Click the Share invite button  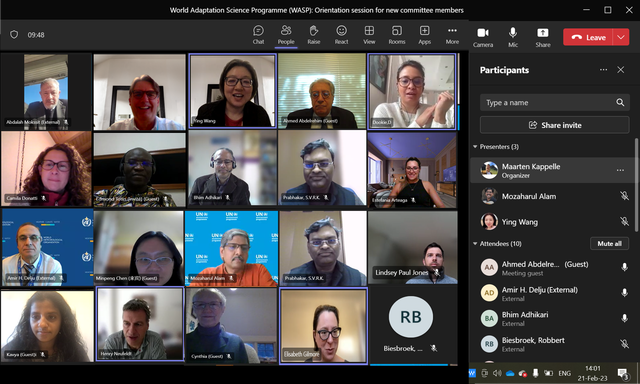point(555,125)
